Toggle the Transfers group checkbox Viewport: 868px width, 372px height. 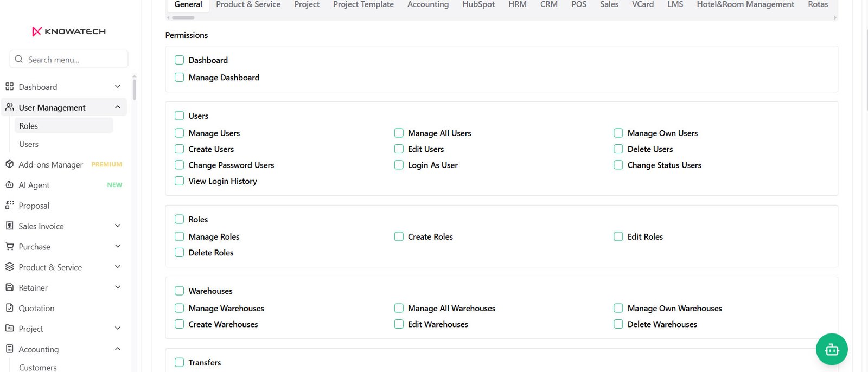coord(179,362)
